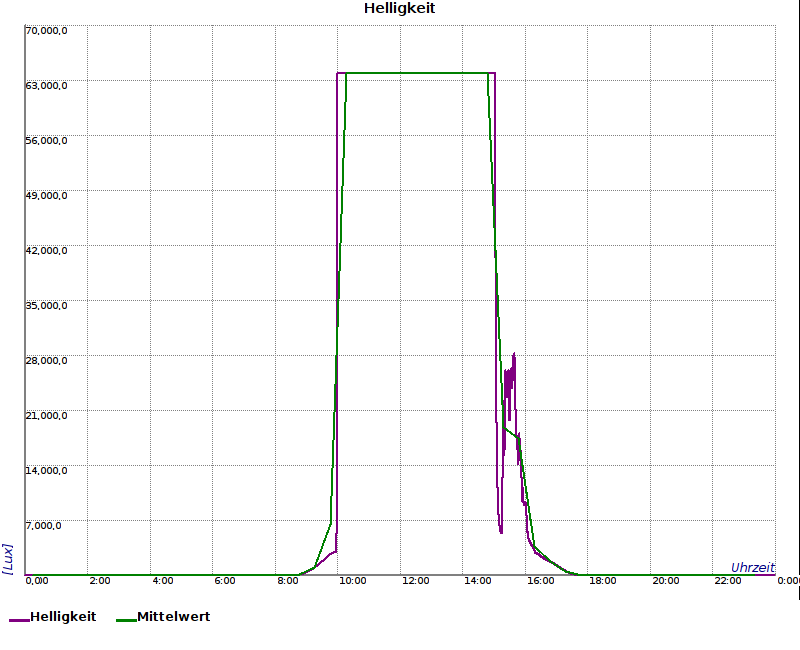Click the 63,000,0 y-axis value
The image size is (800, 650).
click(x=46, y=86)
